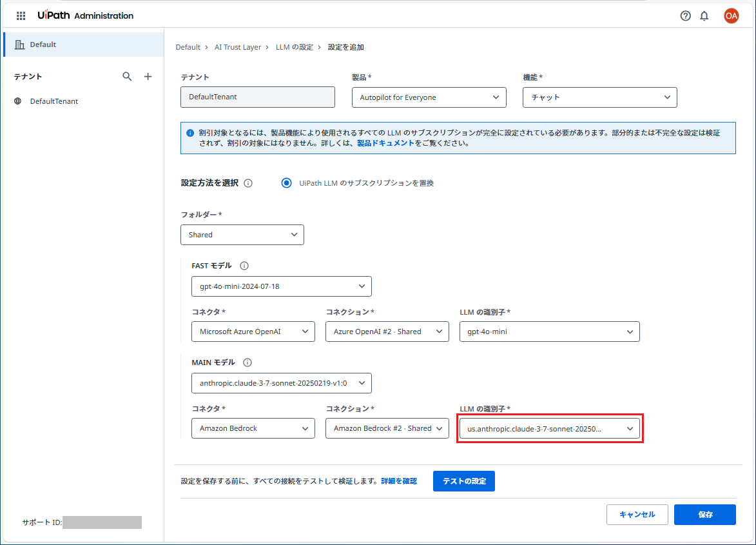The height and width of the screenshot is (545, 756).
Task: Open the Azure OpenAI #2 - Shared connection dropdown
Action: (387, 332)
